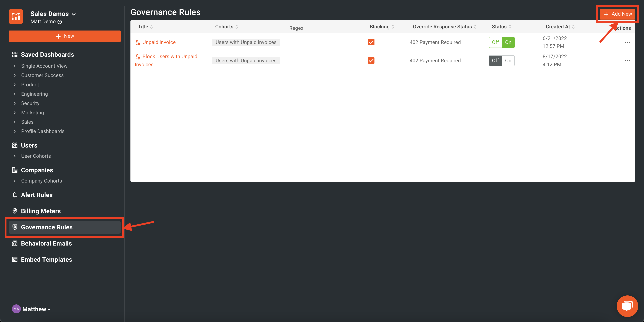Open actions menu for Block Users rule
The image size is (644, 322).
tap(627, 61)
